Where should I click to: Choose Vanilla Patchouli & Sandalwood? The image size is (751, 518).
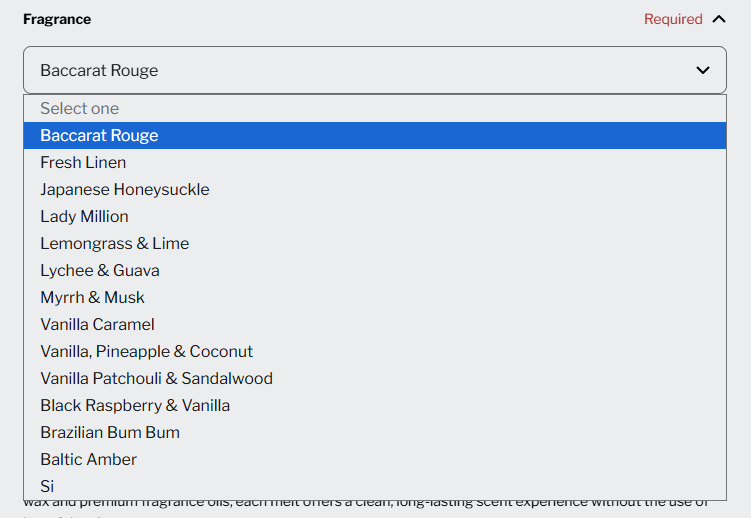tap(156, 378)
